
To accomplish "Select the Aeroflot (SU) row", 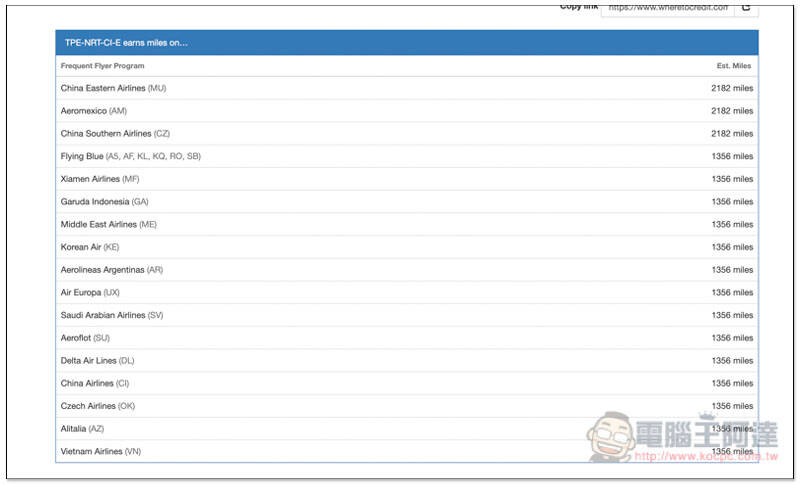I will point(407,338).
